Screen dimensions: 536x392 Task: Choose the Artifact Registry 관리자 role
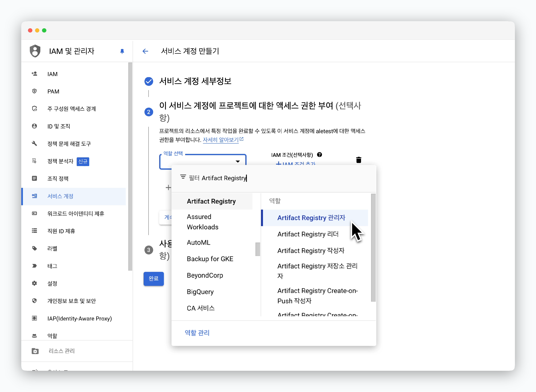pyautogui.click(x=315, y=218)
